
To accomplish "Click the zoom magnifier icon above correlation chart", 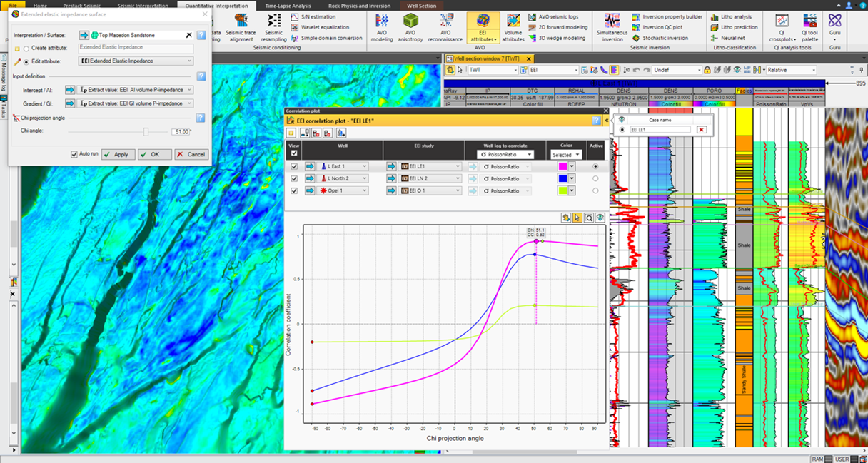I will (589, 218).
